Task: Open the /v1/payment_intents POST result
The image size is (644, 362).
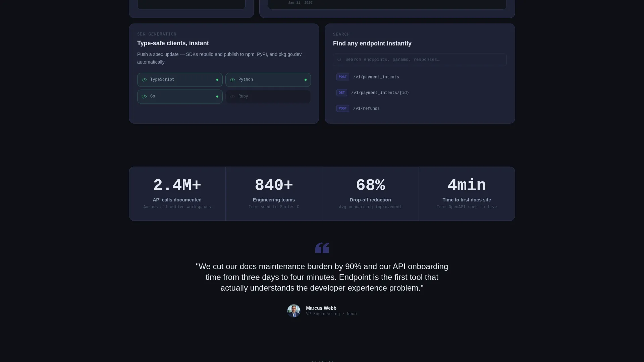Action: click(x=420, y=77)
